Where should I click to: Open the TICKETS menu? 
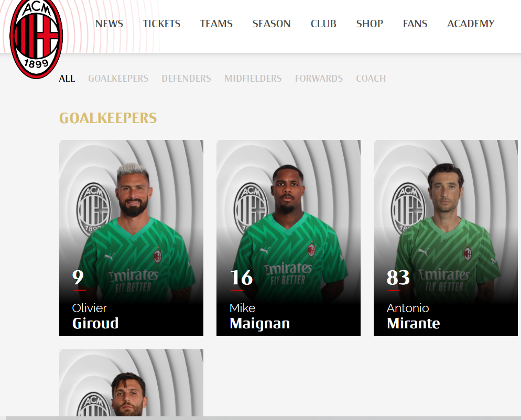[161, 24]
